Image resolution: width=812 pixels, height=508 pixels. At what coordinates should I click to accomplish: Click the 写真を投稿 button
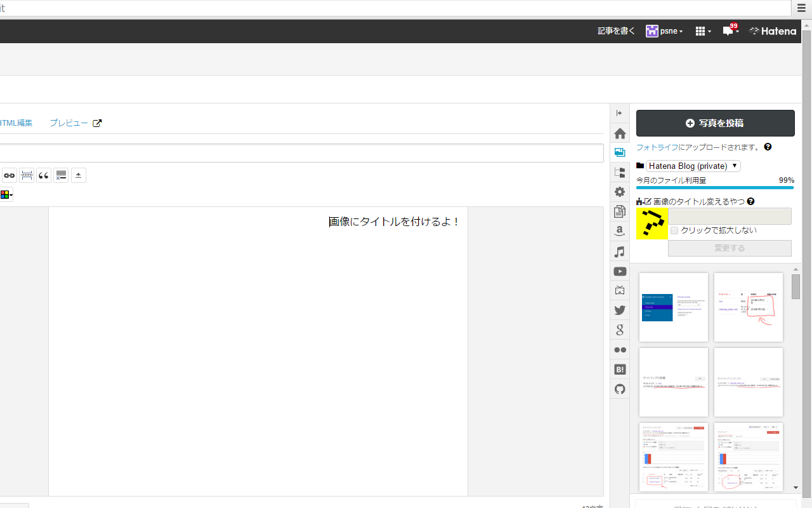tap(716, 123)
